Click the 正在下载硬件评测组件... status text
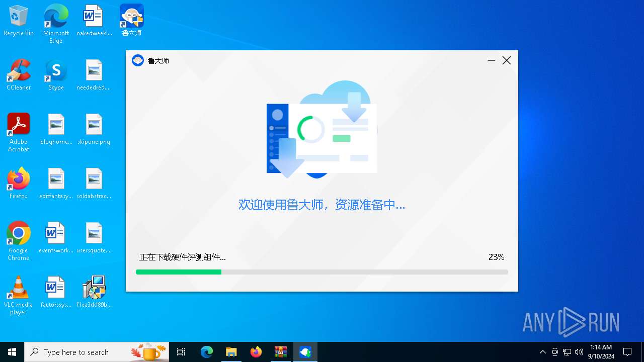This screenshot has height=362, width=644. [x=183, y=257]
